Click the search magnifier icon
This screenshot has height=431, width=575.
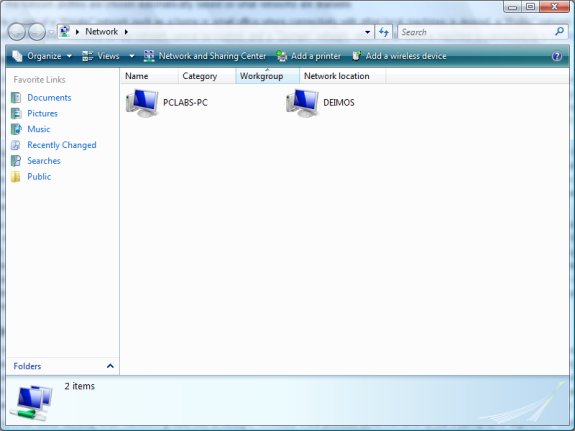point(560,32)
